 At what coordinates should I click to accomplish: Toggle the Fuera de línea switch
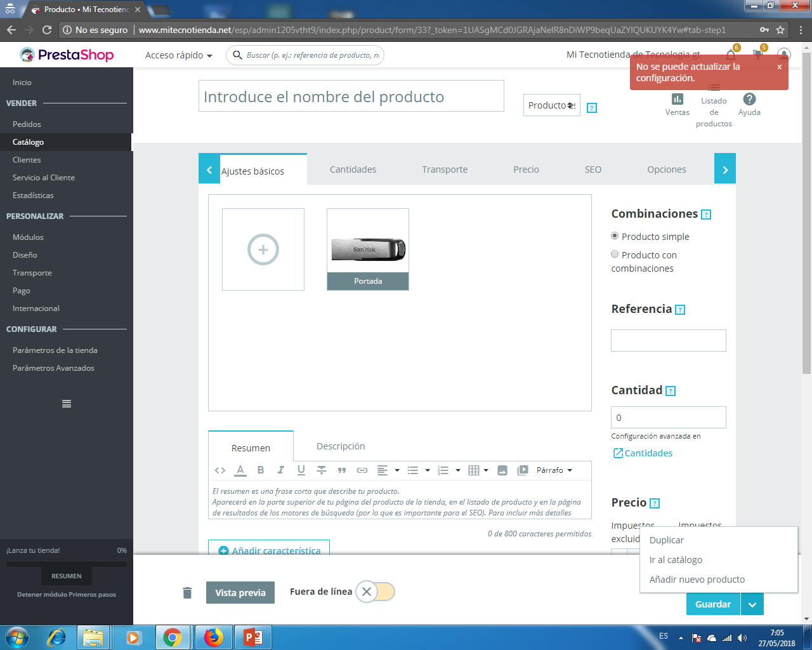[x=375, y=592]
